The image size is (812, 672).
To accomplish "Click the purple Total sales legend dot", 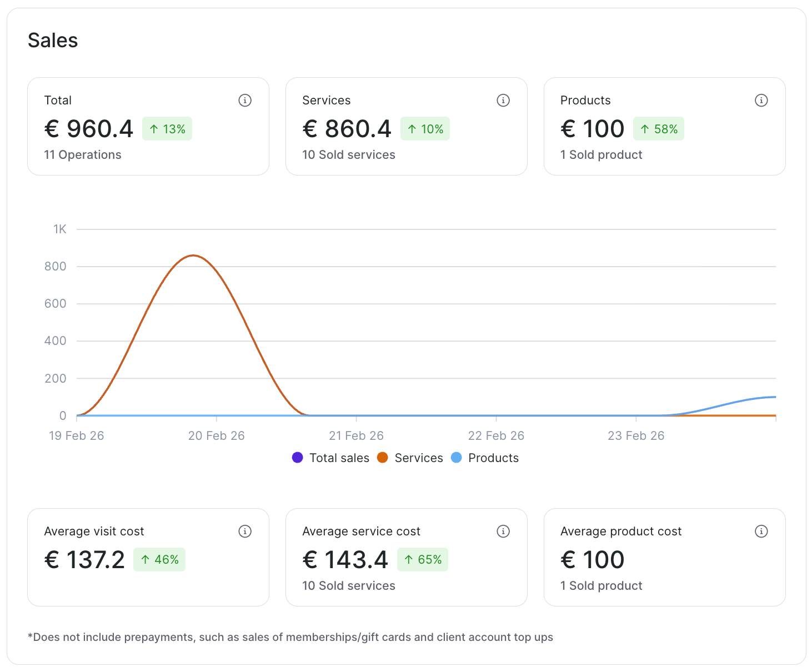I will [298, 458].
